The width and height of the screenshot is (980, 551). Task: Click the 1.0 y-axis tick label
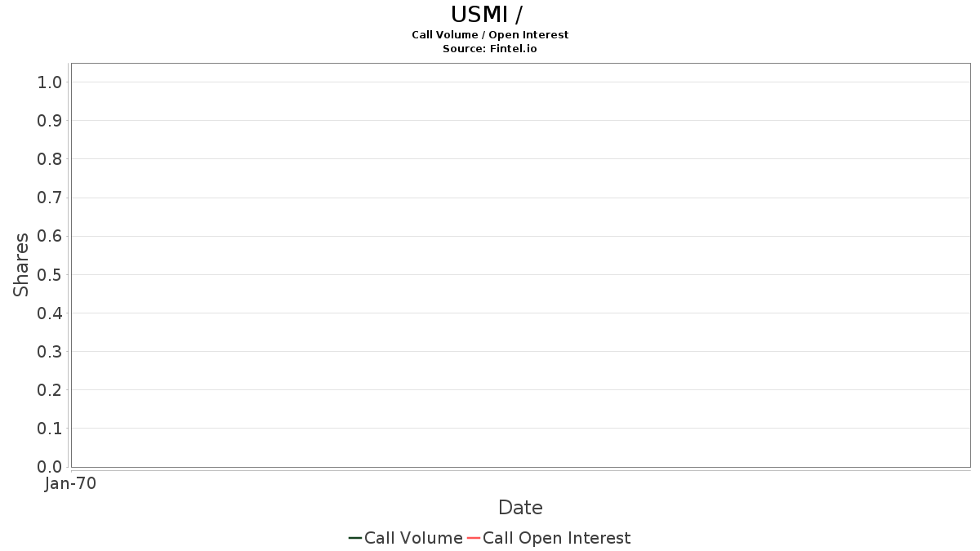(x=50, y=82)
